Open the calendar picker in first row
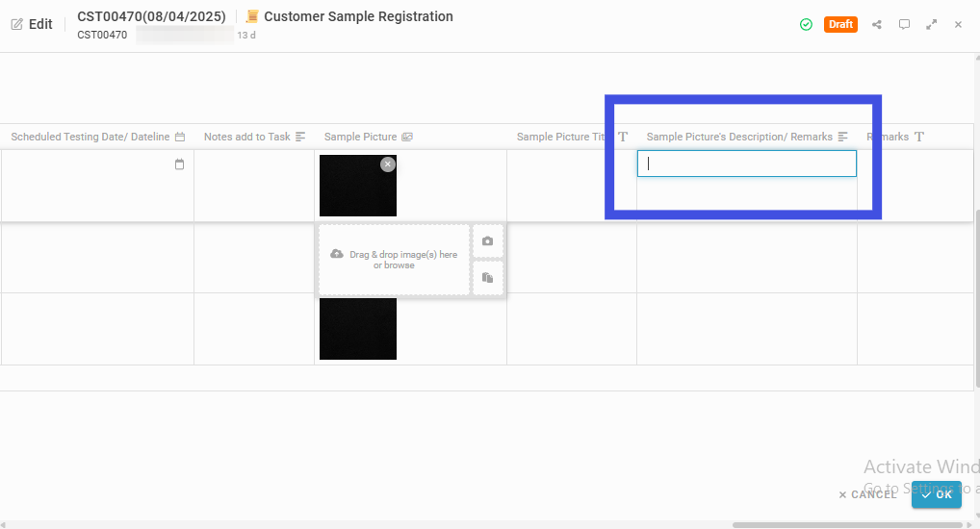The height and width of the screenshot is (529, 980). coord(179,164)
